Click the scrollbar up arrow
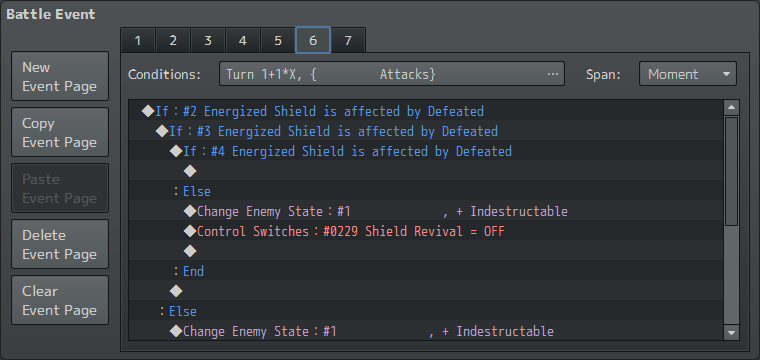Image resolution: width=760 pixels, height=360 pixels. [x=731, y=108]
